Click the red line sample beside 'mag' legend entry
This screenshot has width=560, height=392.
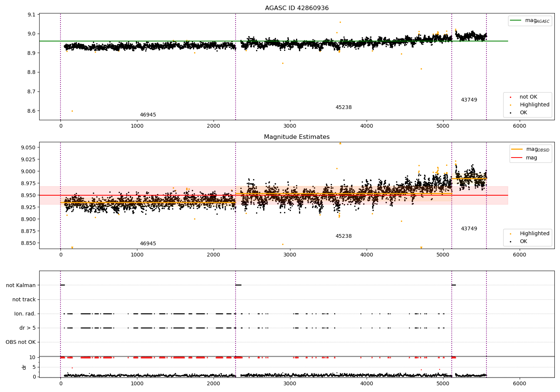click(x=517, y=158)
